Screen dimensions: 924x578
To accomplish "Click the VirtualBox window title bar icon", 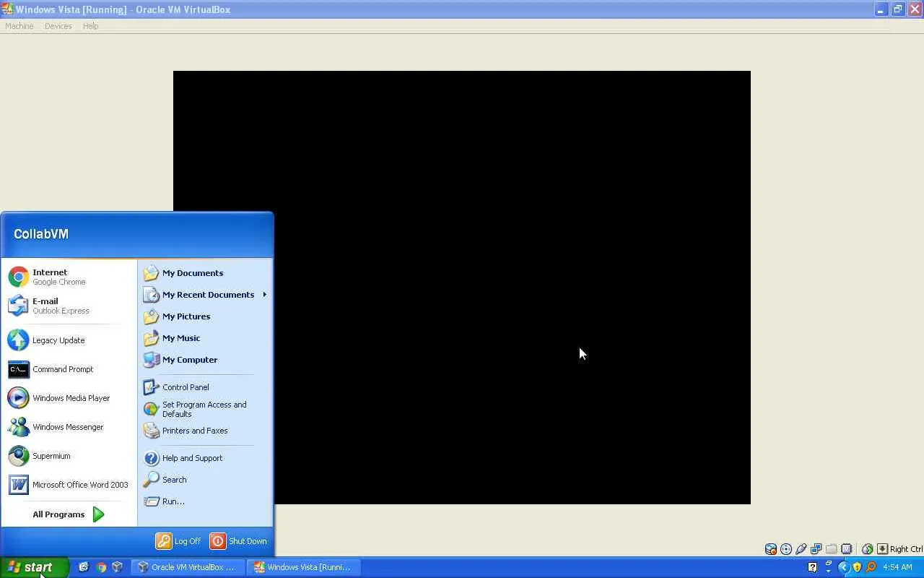I will [x=7, y=9].
